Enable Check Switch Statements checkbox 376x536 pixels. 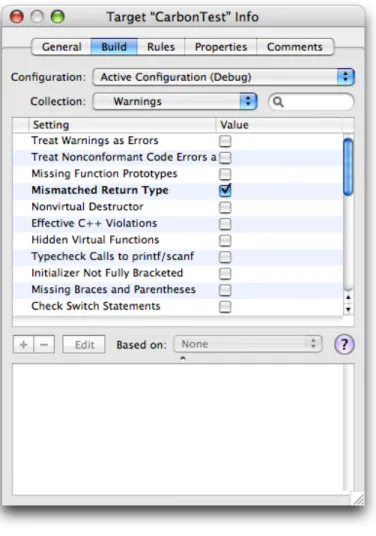[225, 306]
